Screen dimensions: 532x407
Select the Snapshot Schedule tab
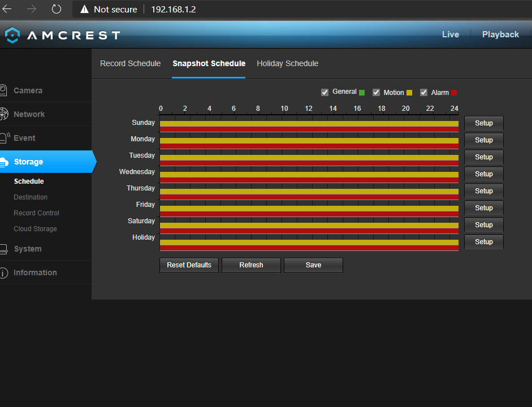(209, 63)
